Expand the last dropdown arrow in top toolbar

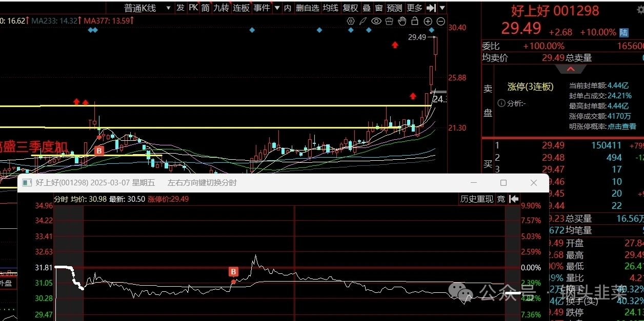click(x=442, y=8)
